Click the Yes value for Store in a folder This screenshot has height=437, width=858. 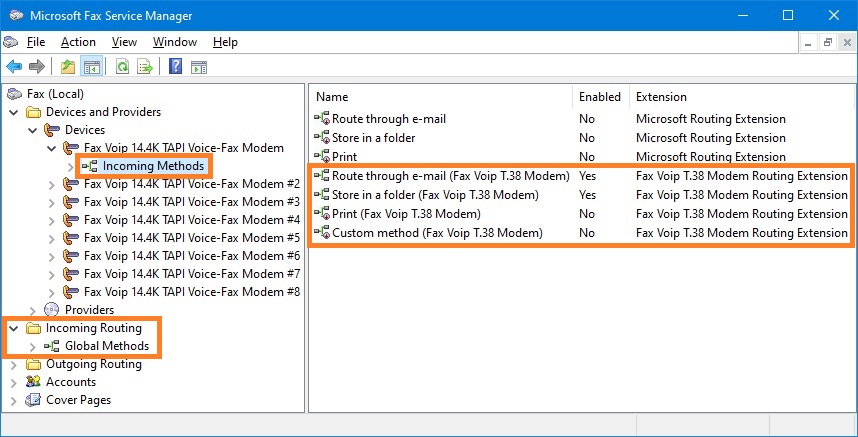point(588,195)
